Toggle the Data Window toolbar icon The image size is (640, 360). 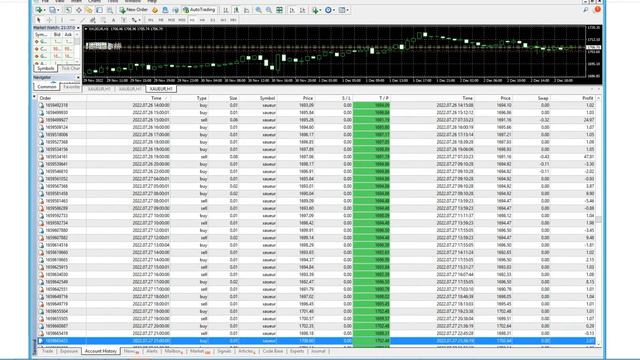(78, 10)
